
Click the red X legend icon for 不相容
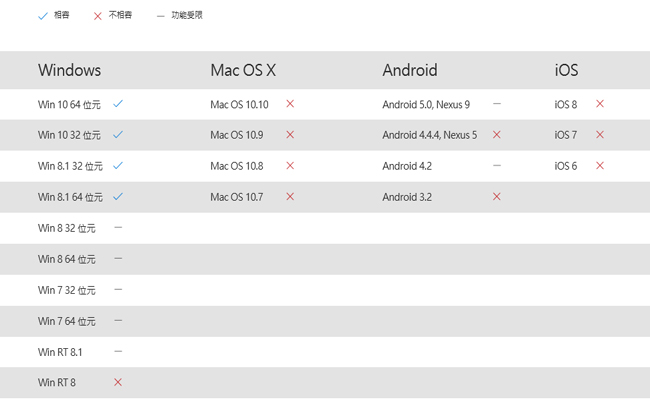coord(97,16)
